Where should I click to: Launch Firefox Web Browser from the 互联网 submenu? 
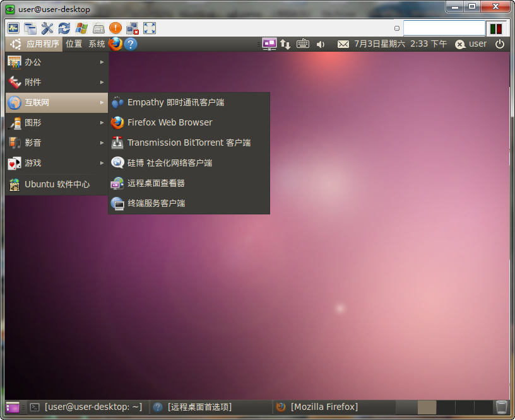pyautogui.click(x=170, y=122)
